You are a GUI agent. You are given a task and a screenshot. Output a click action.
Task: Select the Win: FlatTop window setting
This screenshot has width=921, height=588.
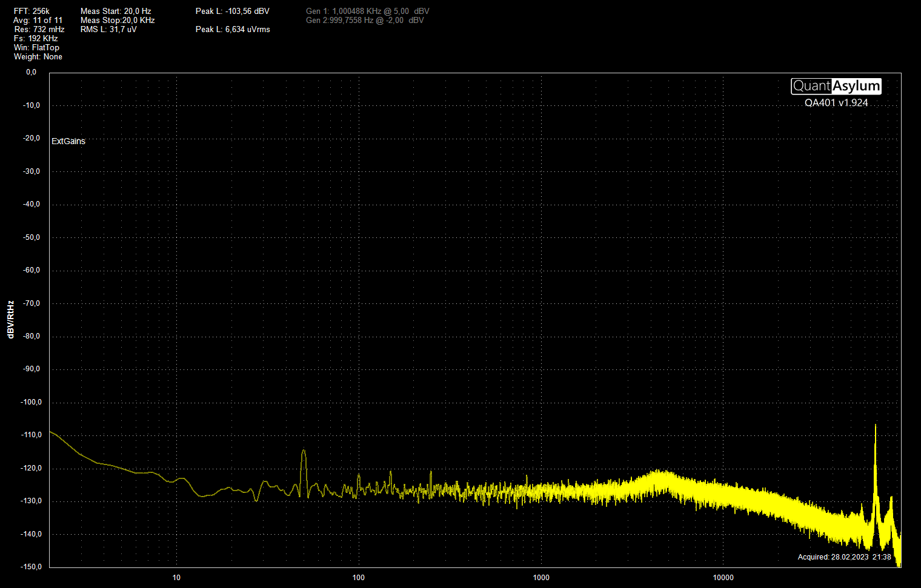point(36,47)
